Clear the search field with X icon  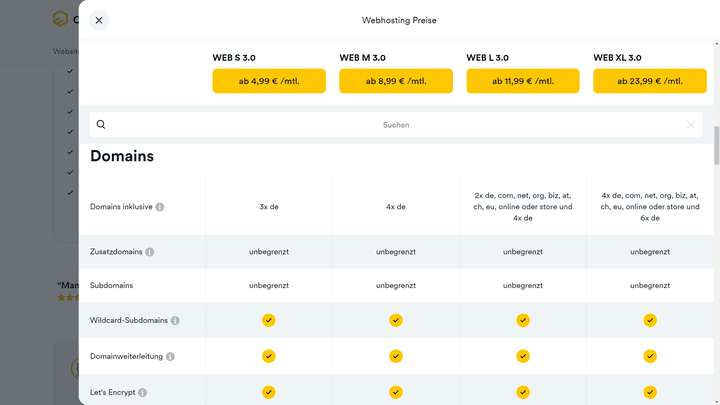click(x=690, y=125)
